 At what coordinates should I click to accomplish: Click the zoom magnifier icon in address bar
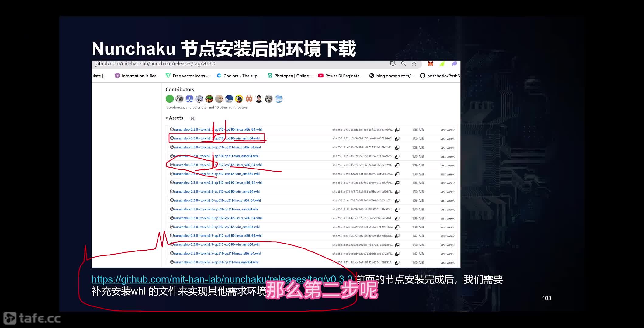click(403, 63)
